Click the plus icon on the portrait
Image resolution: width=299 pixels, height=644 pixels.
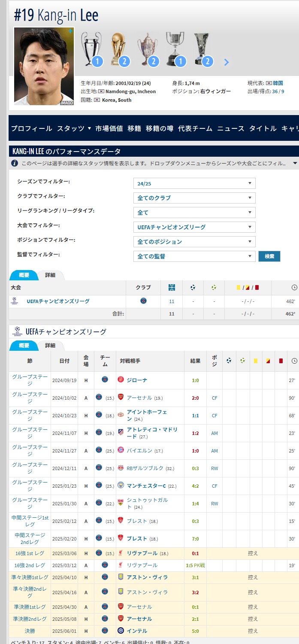(70, 31)
